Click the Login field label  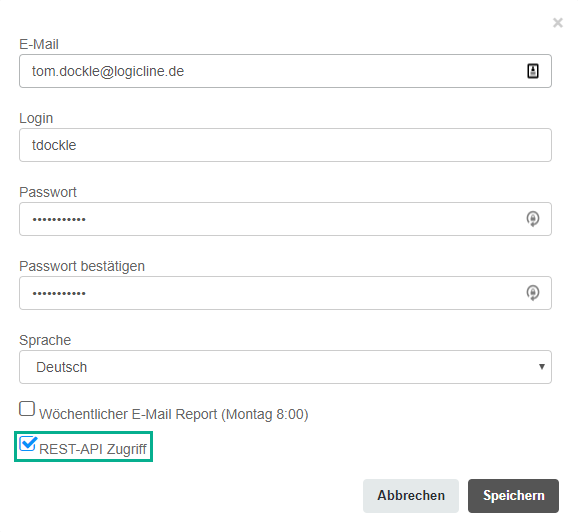(x=36, y=118)
